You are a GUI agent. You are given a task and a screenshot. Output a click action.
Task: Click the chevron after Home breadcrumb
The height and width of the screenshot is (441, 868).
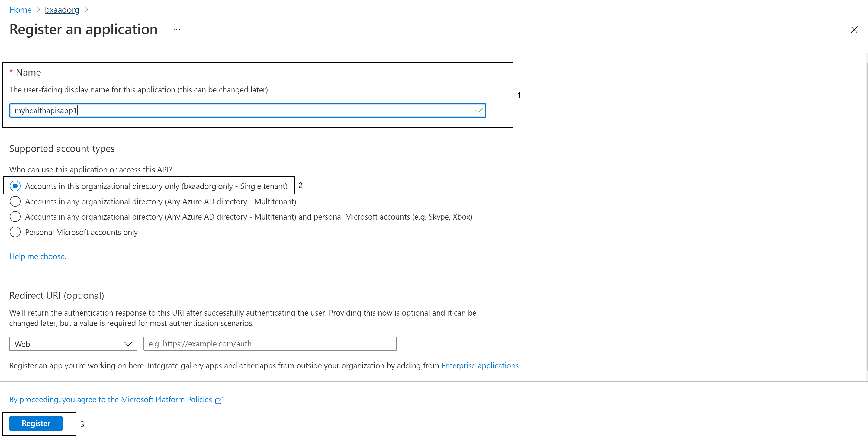(38, 10)
